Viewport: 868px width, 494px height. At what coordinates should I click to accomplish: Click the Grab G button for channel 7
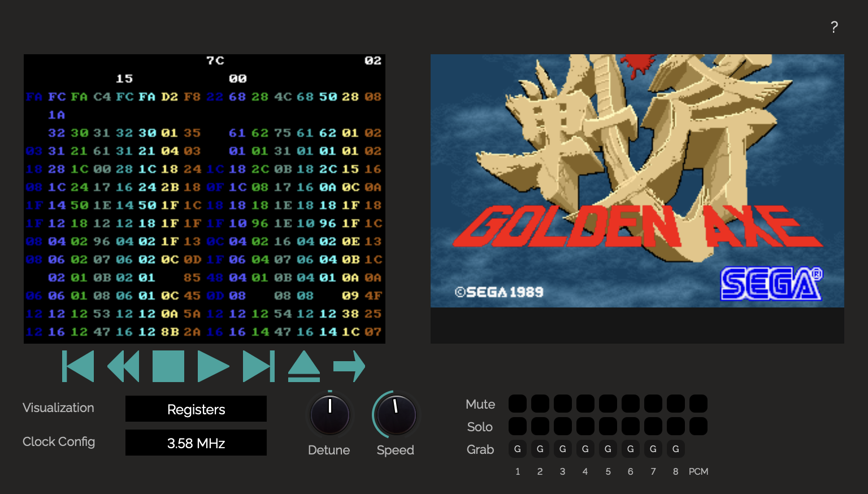tap(653, 449)
